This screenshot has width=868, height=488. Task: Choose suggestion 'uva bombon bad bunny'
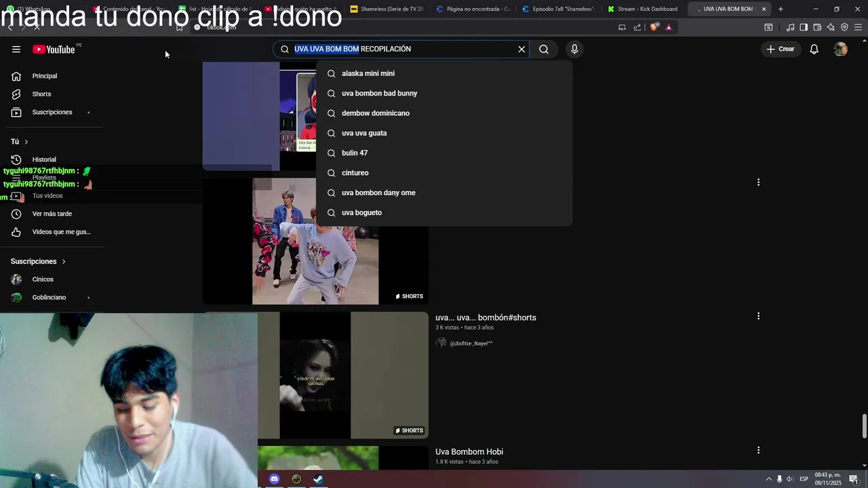coord(444,94)
